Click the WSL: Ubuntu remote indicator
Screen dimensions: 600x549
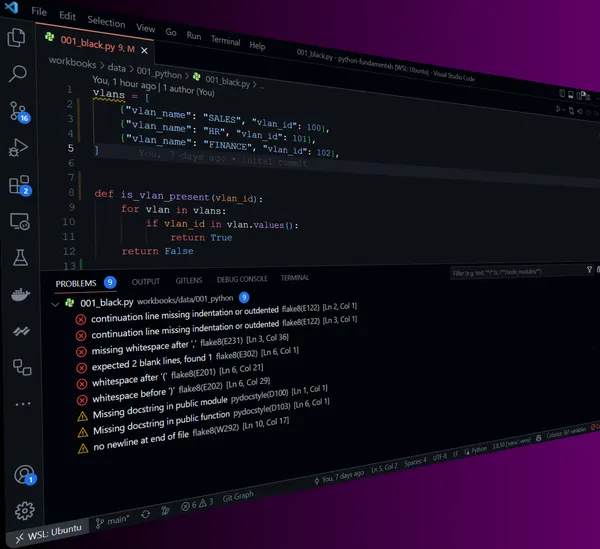click(x=49, y=533)
